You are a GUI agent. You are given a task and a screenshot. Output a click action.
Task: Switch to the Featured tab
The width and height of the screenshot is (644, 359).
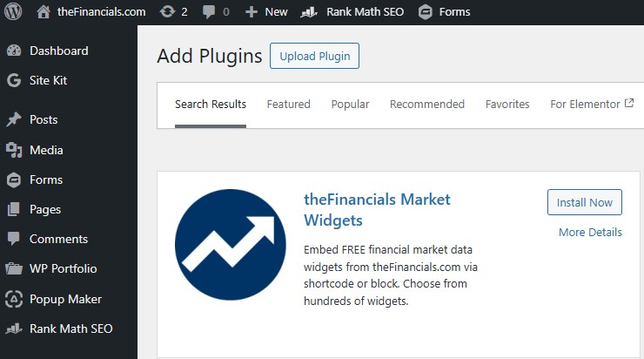tap(288, 104)
